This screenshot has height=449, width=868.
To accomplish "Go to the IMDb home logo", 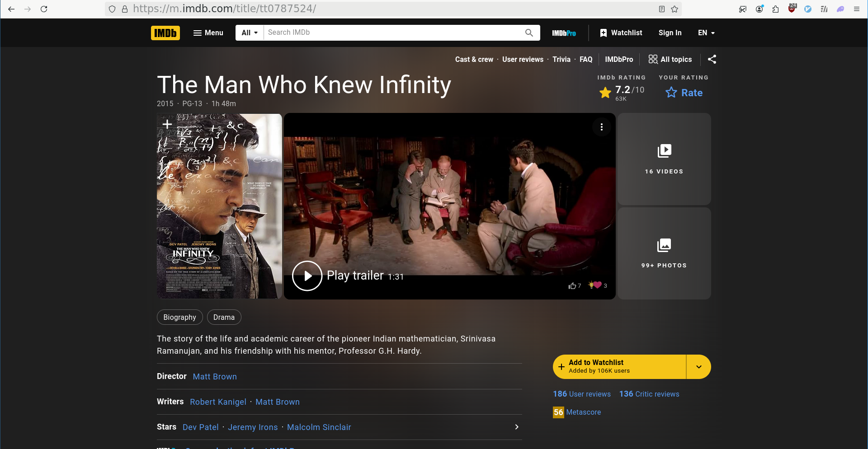I will coord(165,33).
